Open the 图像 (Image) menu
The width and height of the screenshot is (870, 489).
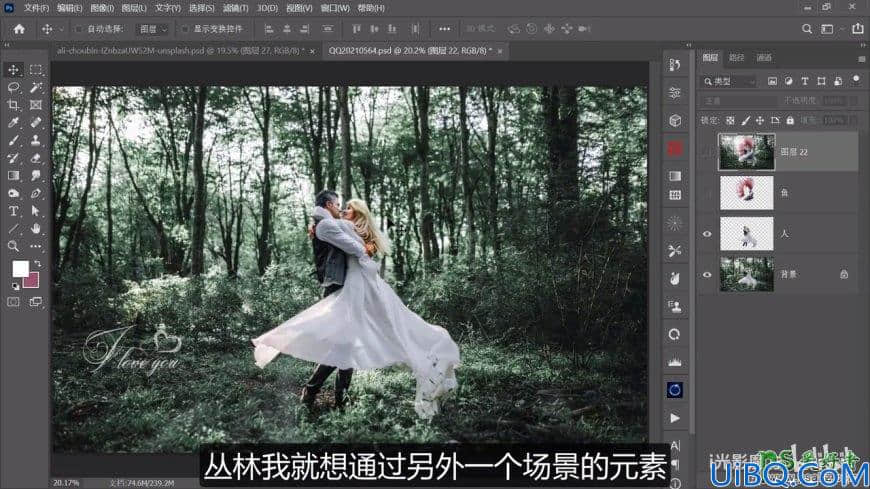tap(102, 8)
